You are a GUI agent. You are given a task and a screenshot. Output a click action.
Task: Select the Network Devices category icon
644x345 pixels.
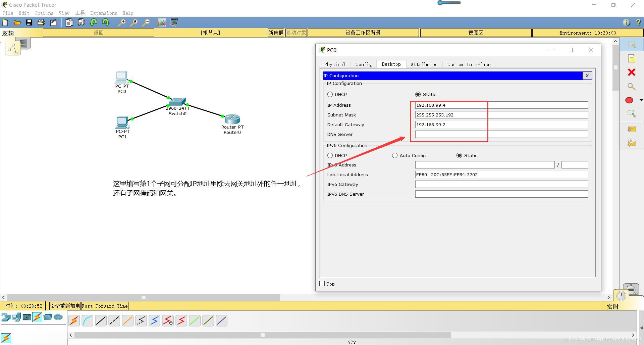(6, 317)
